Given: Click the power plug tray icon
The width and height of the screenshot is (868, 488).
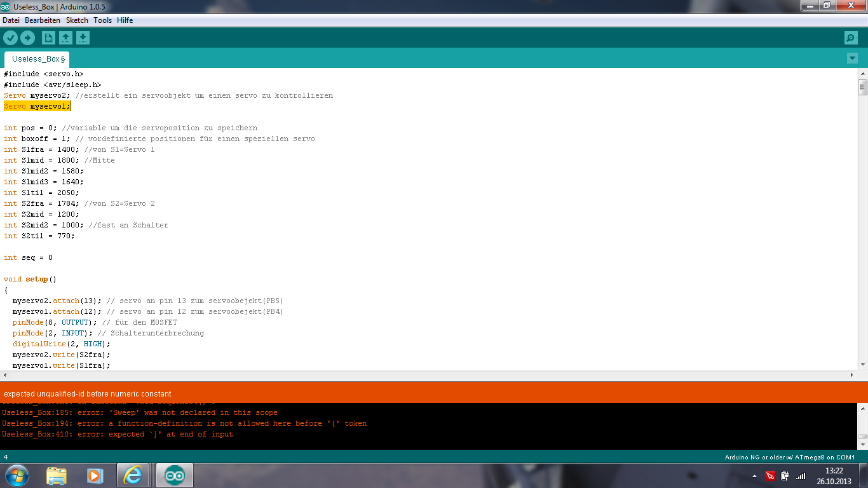Looking at the screenshot, I should coord(785,476).
